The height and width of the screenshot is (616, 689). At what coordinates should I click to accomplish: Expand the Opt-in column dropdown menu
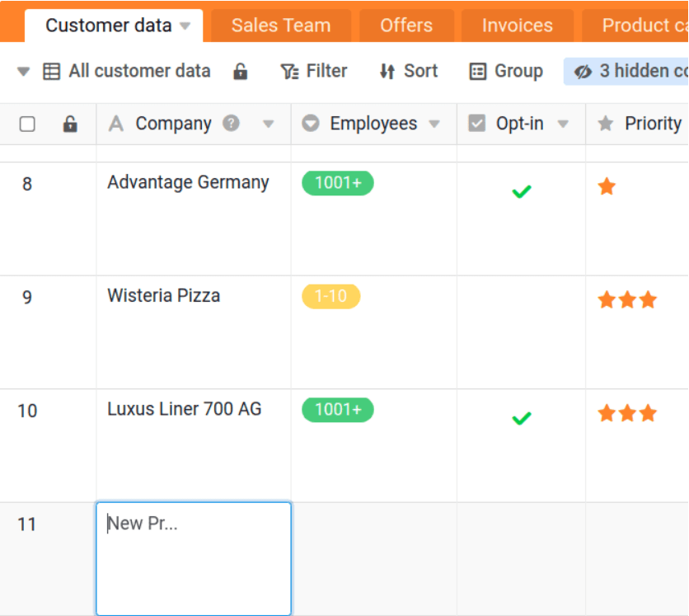point(563,125)
